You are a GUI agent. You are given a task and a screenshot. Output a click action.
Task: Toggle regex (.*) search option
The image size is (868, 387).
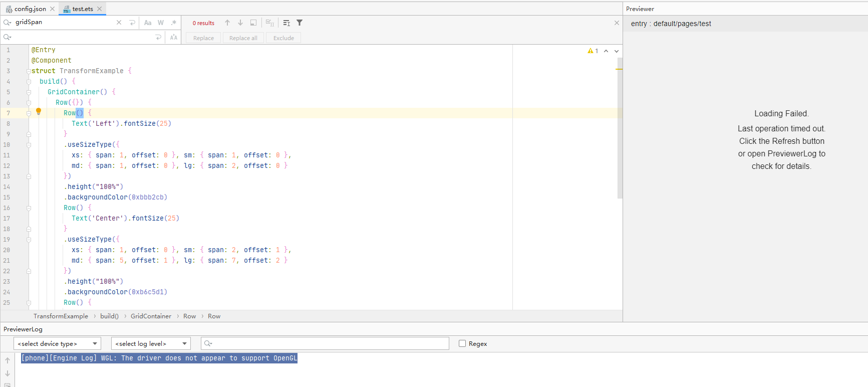pos(174,23)
